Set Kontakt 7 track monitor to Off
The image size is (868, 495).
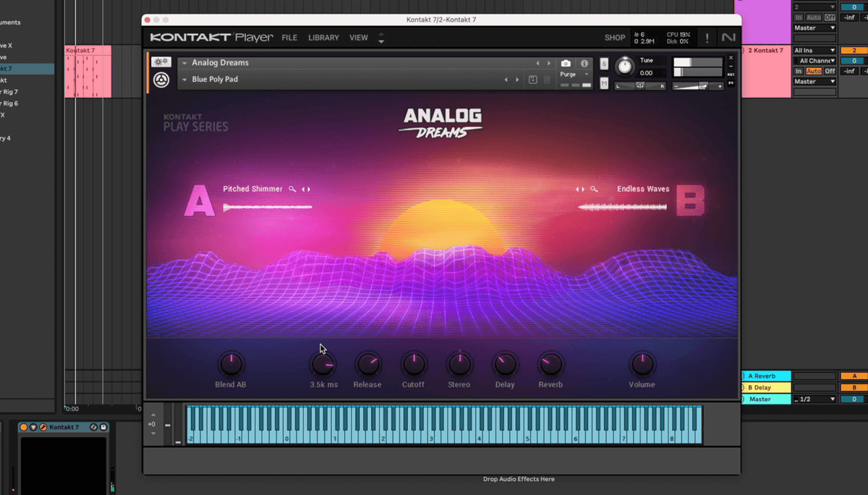[830, 71]
